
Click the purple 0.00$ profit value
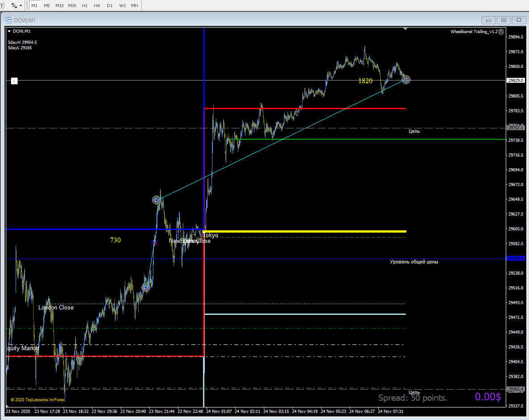click(x=488, y=397)
